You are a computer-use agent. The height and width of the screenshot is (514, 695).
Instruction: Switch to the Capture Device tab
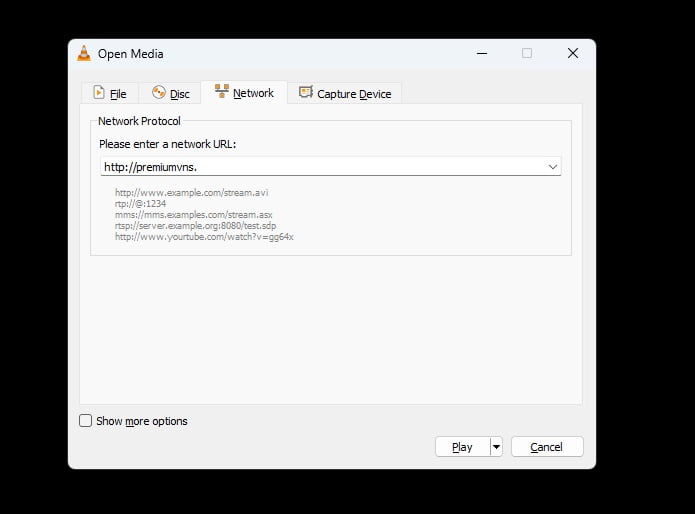pos(345,94)
